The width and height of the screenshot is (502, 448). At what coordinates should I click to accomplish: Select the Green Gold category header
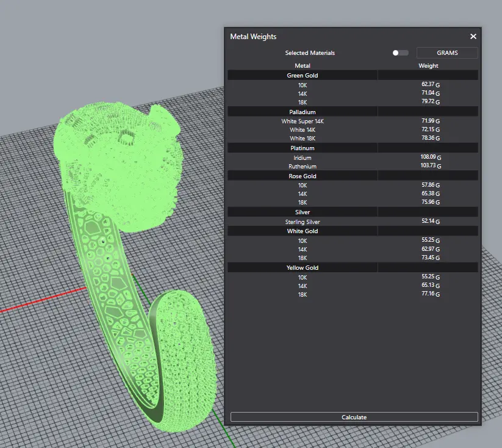(303, 76)
